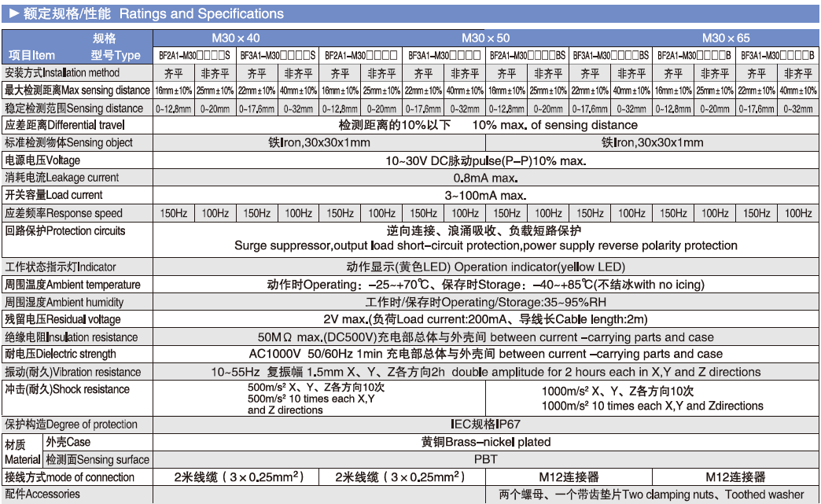Select the 1000m/s² shock resistance cell

click(652, 399)
